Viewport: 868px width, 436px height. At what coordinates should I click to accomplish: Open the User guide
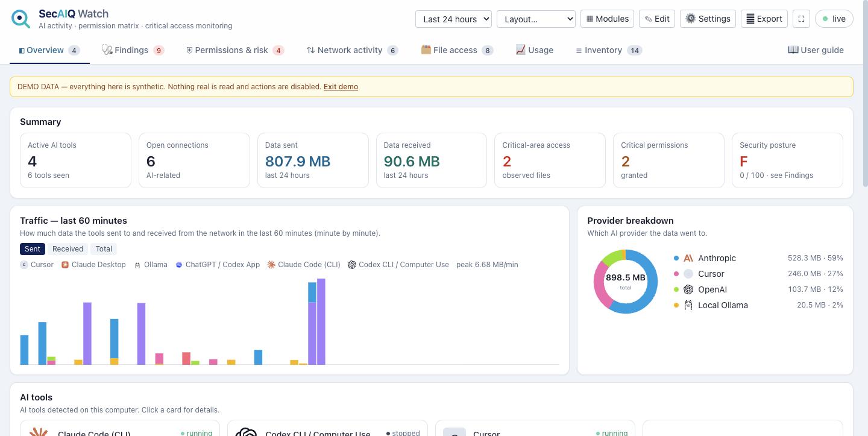[x=816, y=50]
